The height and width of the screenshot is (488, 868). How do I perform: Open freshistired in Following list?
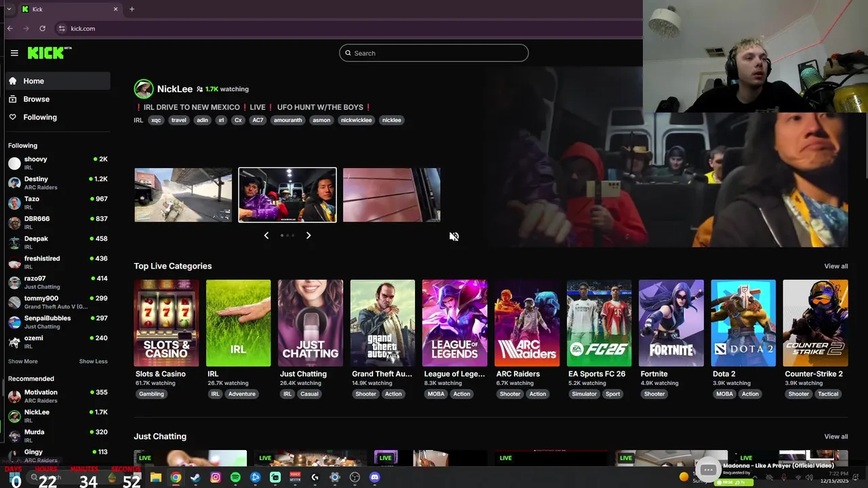point(57,262)
